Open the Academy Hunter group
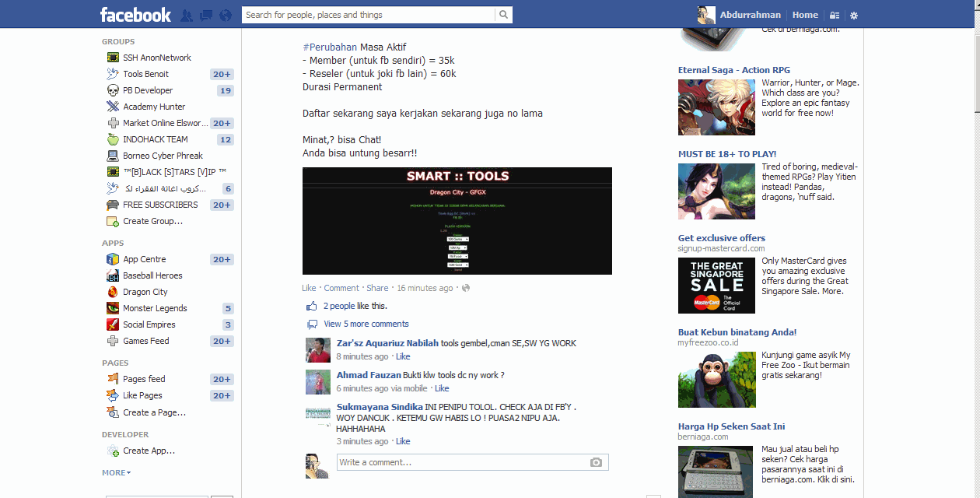Image resolution: width=980 pixels, height=498 pixels. coord(154,107)
